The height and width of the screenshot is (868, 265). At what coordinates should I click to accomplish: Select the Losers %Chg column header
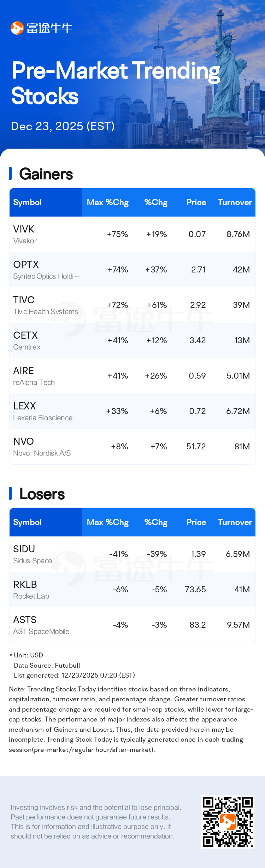[x=156, y=522]
